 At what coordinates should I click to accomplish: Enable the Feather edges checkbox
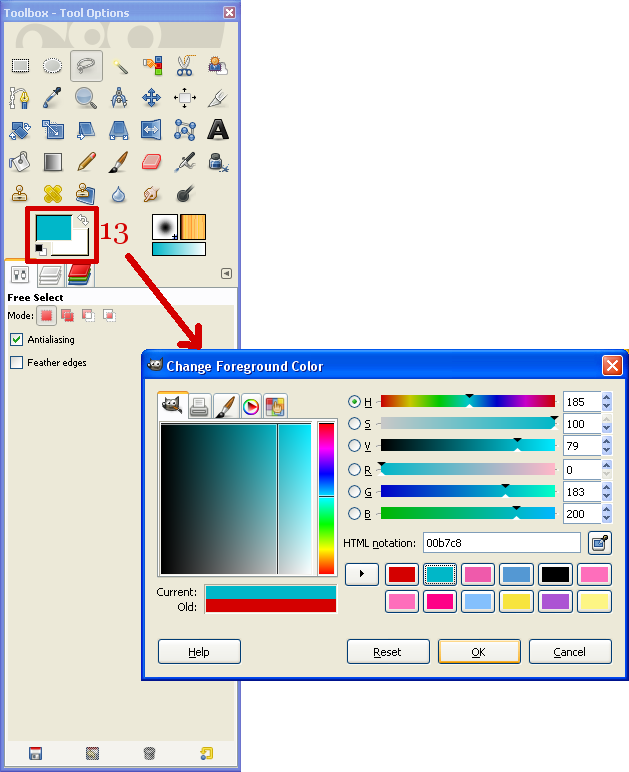[16, 362]
